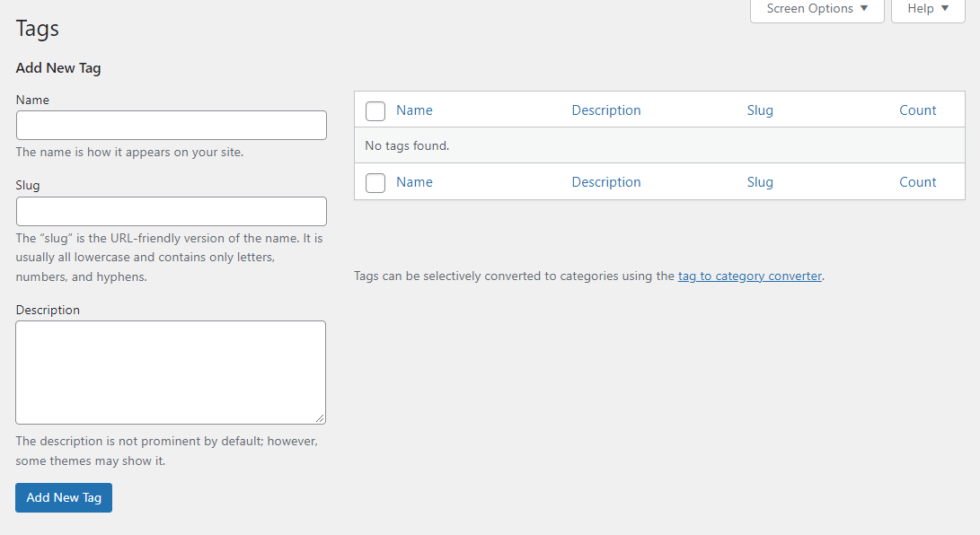
Task: Click the Help arrow icon
Action: pyautogui.click(x=945, y=8)
